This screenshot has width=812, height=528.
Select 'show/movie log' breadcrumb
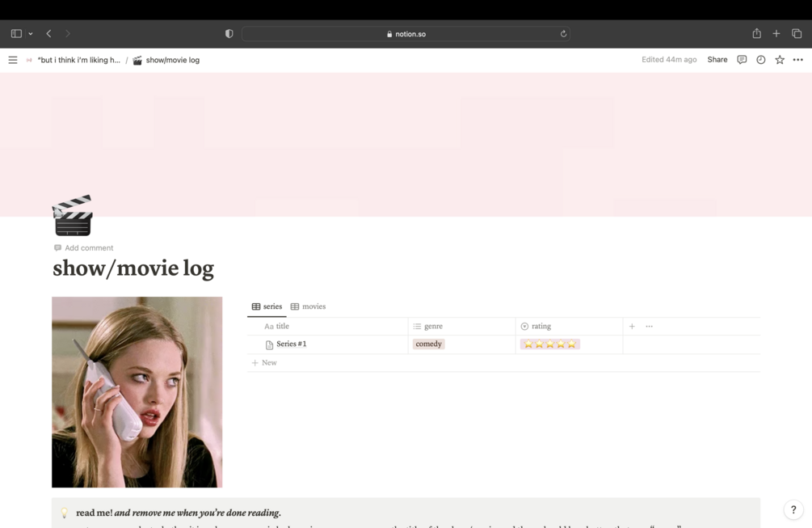(x=172, y=60)
